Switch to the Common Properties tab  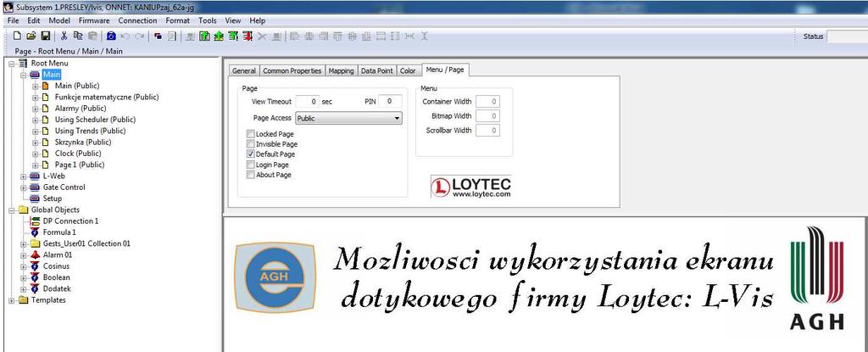coord(292,70)
